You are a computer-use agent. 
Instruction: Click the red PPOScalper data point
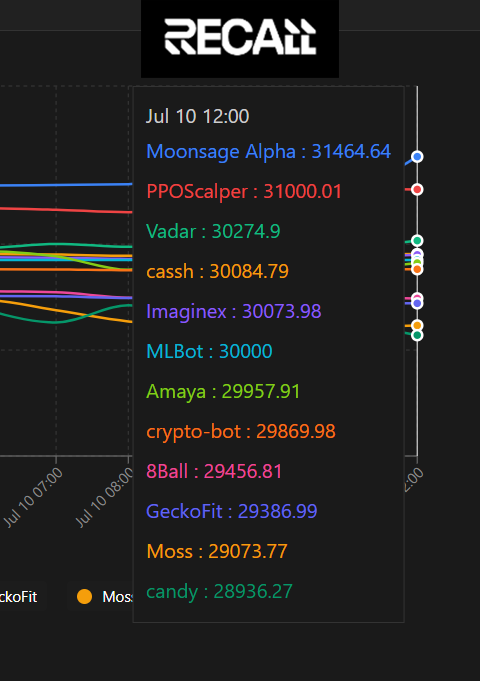click(x=417, y=189)
